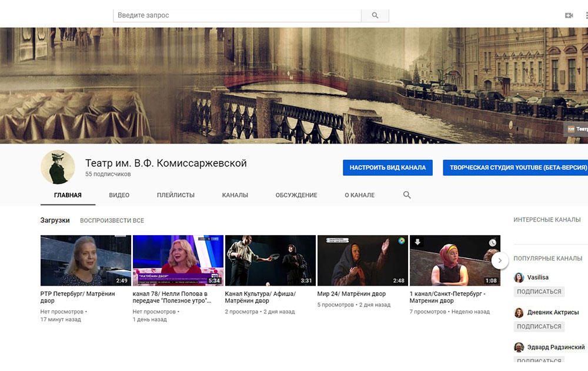
Task: Switch to the ГЛАВНАЯ tab
Action: (x=68, y=195)
